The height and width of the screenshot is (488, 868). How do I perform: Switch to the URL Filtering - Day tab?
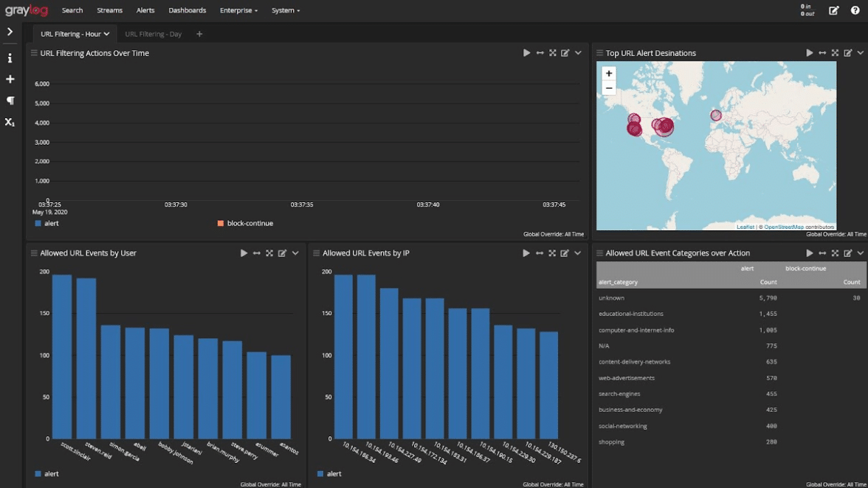tap(153, 34)
